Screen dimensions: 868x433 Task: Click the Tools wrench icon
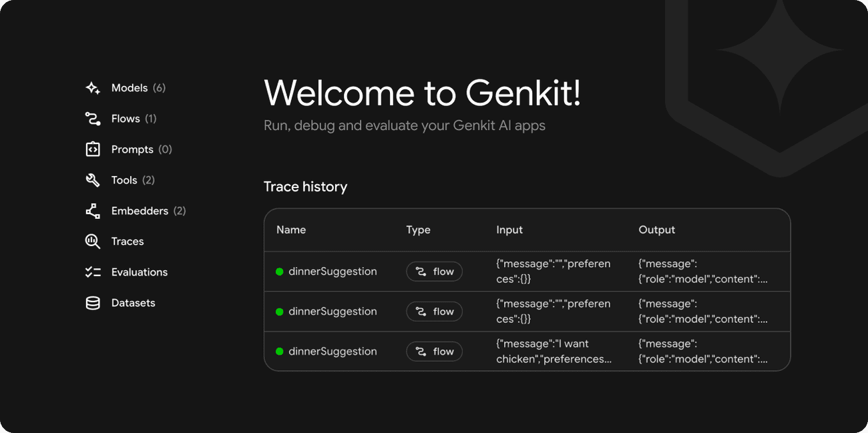click(x=91, y=179)
